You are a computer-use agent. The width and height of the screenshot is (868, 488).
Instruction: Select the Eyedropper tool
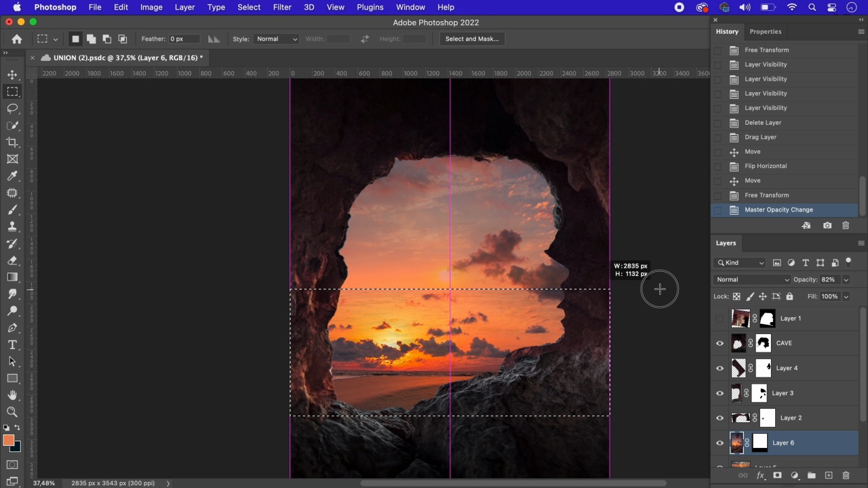(12, 176)
